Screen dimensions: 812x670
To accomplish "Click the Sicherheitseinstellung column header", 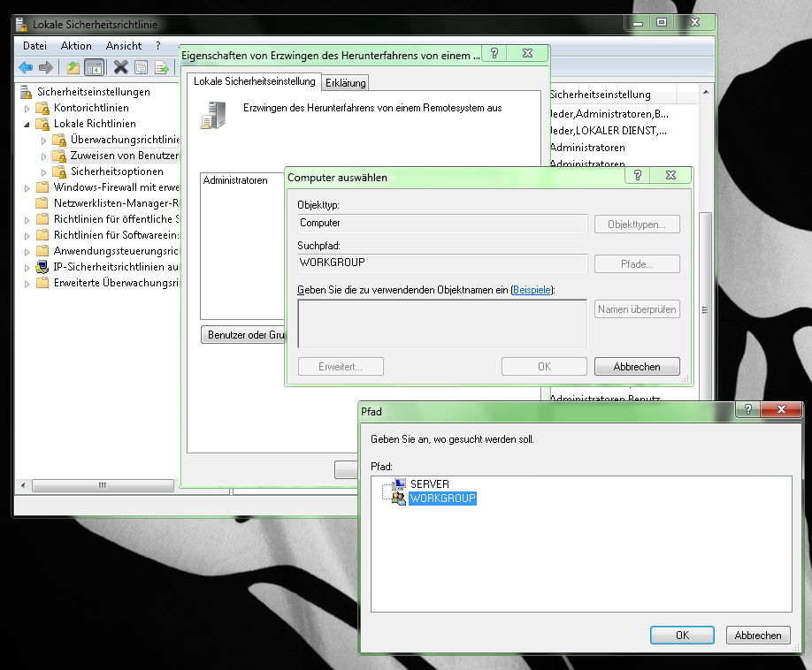I will pyautogui.click(x=613, y=95).
